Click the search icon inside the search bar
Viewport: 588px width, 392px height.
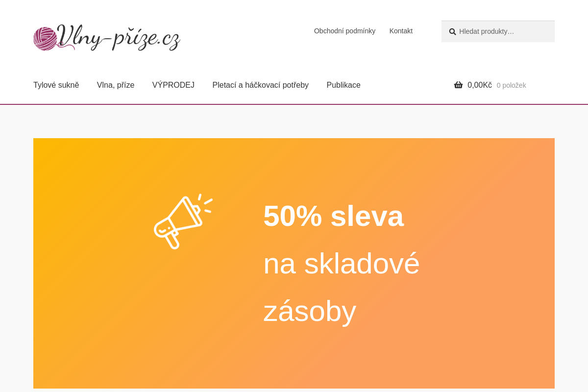(452, 31)
